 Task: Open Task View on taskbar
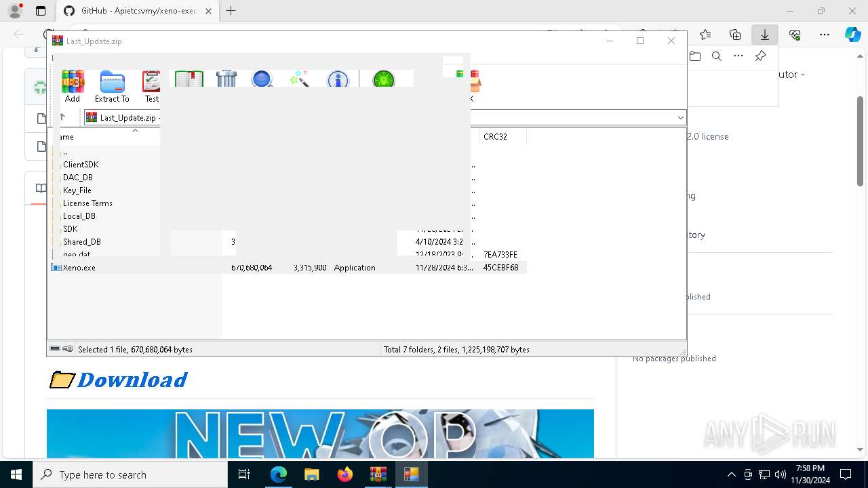coord(244,474)
